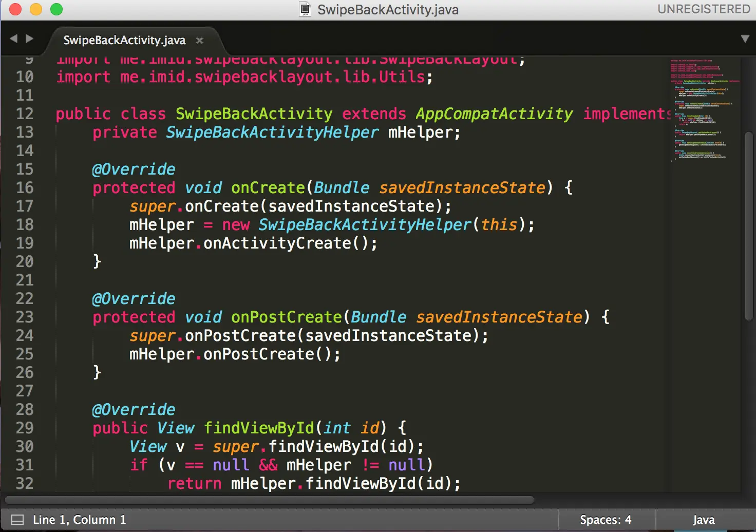
Task: Click the Java file icon in the title bar
Action: [x=306, y=9]
